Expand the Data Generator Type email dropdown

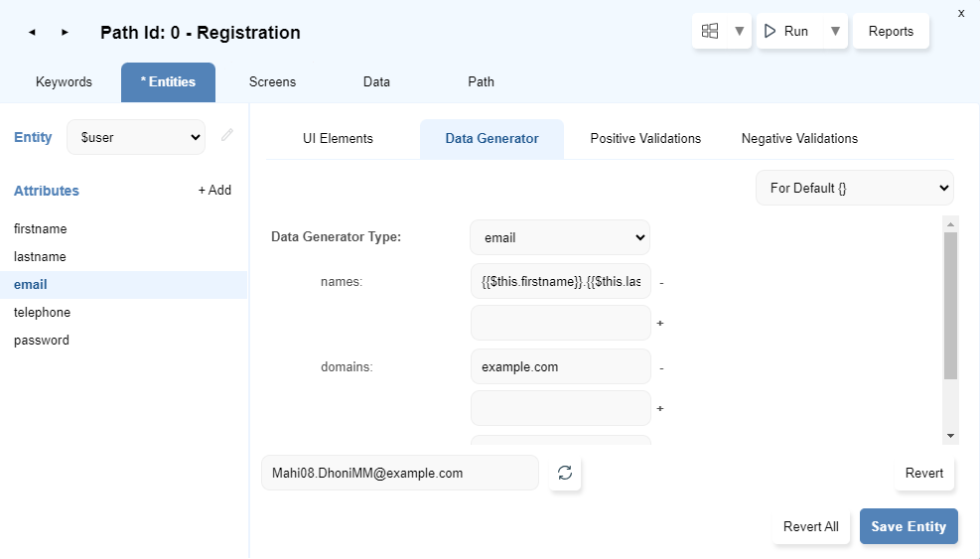pos(560,237)
